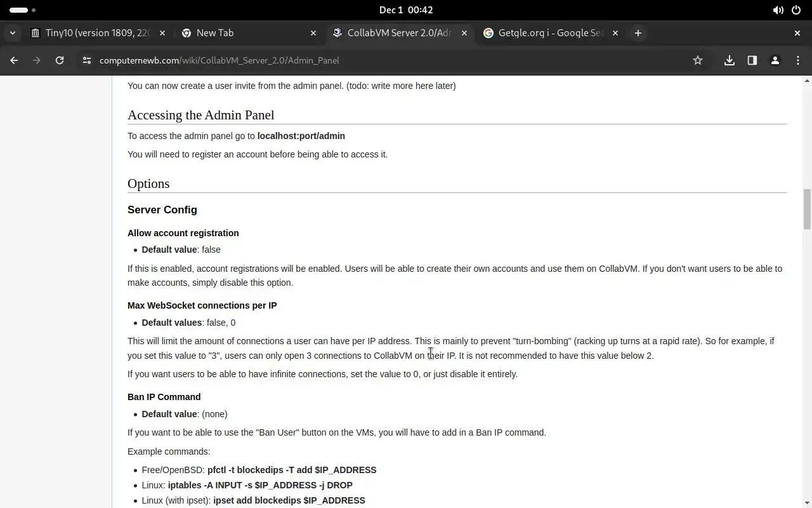Image resolution: width=812 pixels, height=508 pixels.
Task: Toggle the browser side panel icon
Action: point(752,60)
